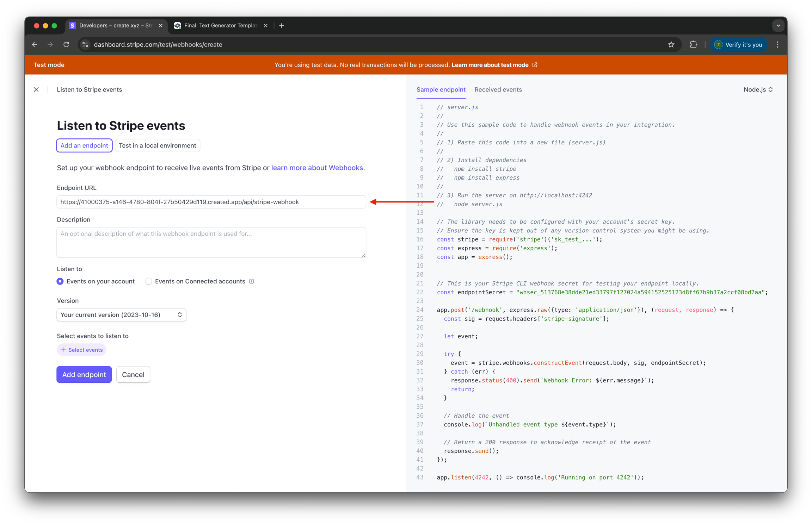This screenshot has width=812, height=525.
Task: Expand the tab search chevron
Action: [x=778, y=26]
